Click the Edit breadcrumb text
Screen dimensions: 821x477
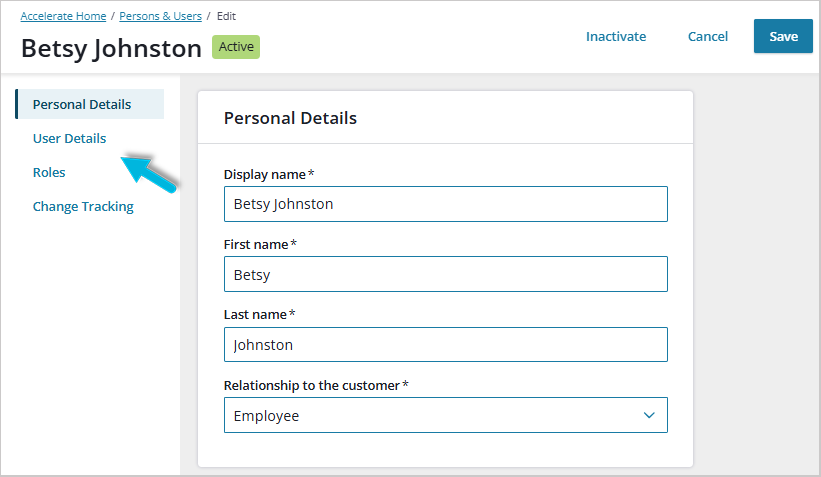click(x=227, y=16)
